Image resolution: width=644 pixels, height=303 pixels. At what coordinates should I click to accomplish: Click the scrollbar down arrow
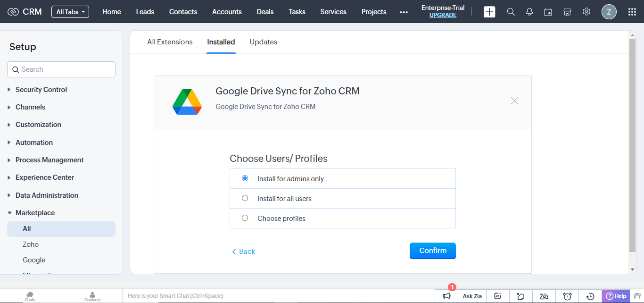point(633,269)
